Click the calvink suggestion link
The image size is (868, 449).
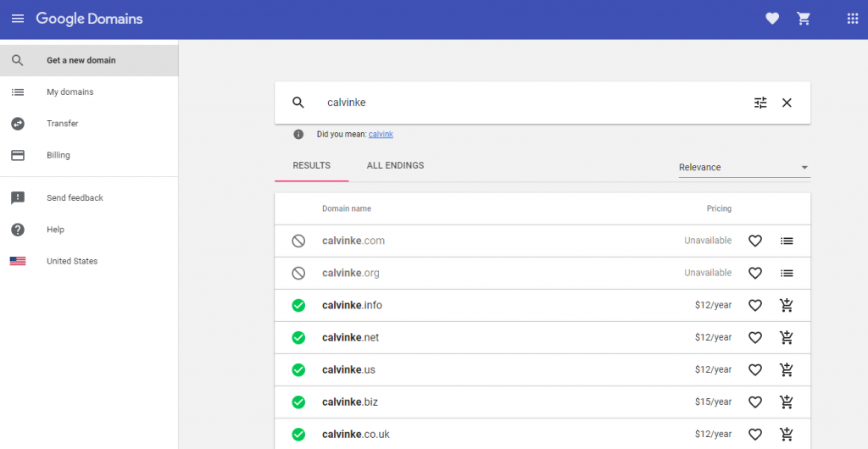pos(381,135)
